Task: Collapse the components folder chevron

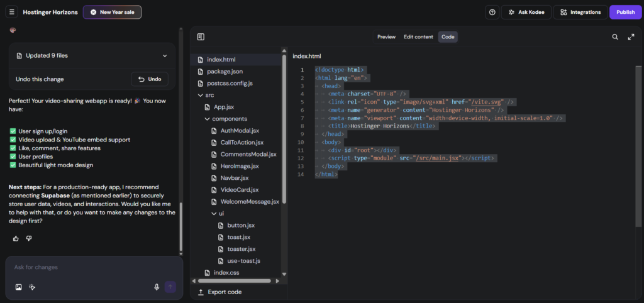Action: [x=207, y=119]
